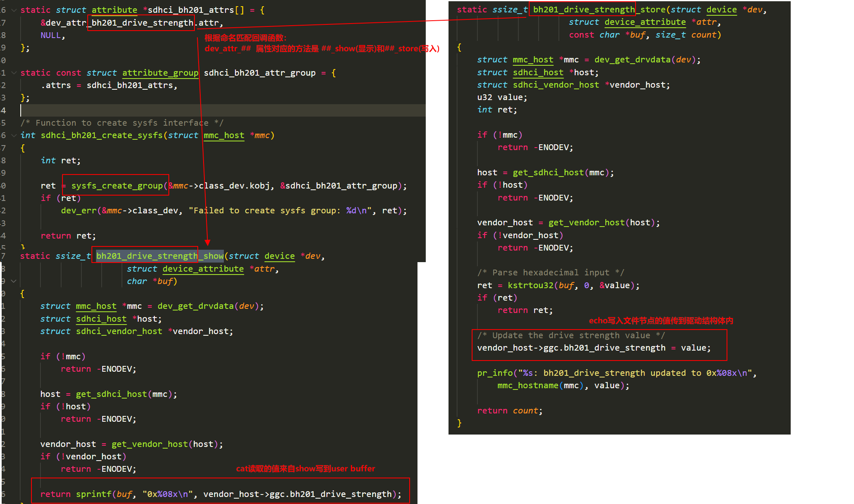This screenshot has height=504, width=854.
Task: Collapse the sdhci_bh201_attr_group struct fold arrow
Action: click(x=14, y=73)
